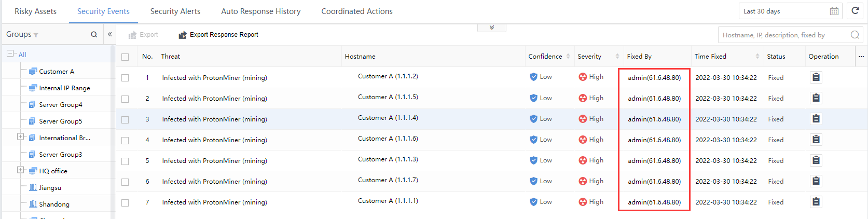Click the hostname, IP, description search field
This screenshot has height=219, width=868.
click(783, 35)
